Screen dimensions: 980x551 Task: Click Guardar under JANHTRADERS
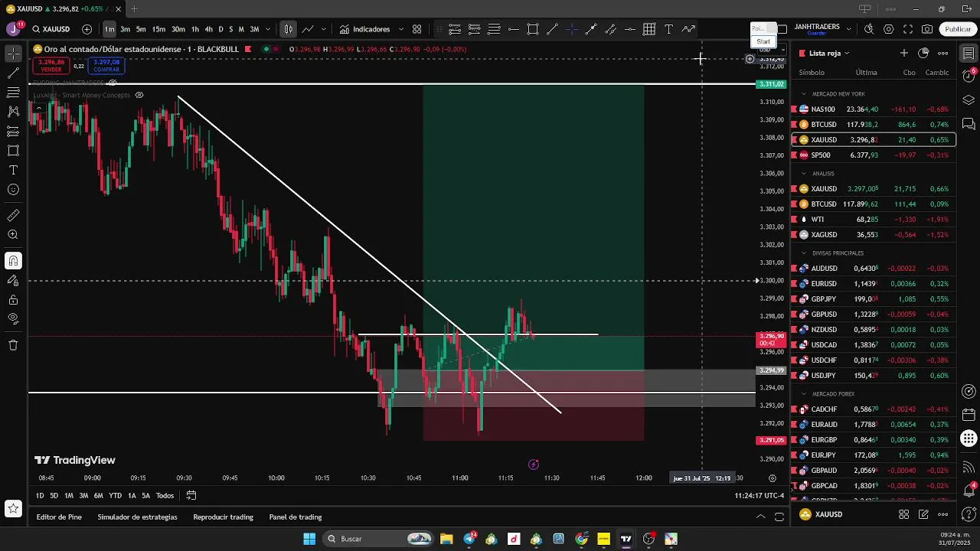click(x=816, y=34)
